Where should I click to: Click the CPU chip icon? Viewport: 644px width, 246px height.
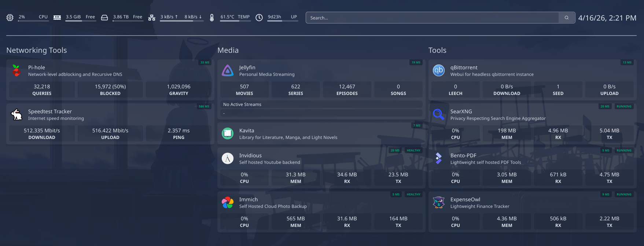pyautogui.click(x=10, y=18)
